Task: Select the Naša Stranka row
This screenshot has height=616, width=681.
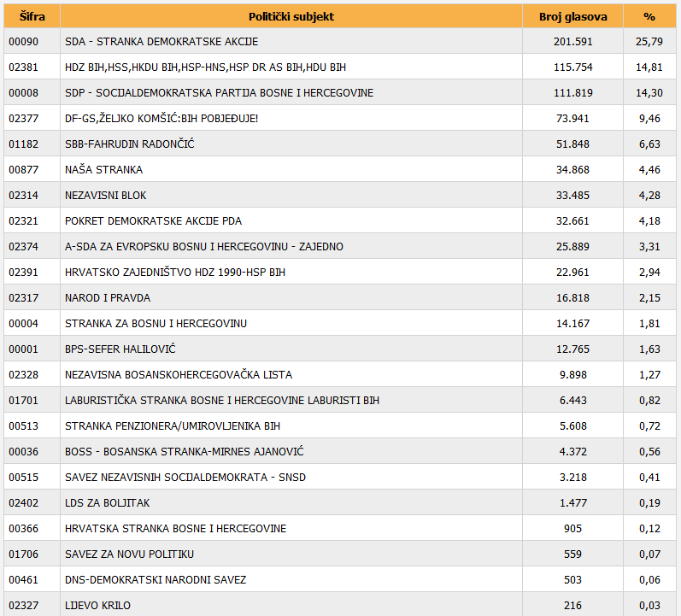Action: pos(104,170)
